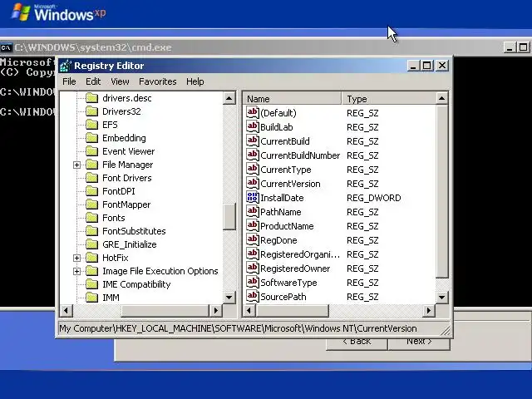Screen dimensions: 532x399
Task: Click the FontSubstitutes folder icon
Action: click(x=91, y=231)
